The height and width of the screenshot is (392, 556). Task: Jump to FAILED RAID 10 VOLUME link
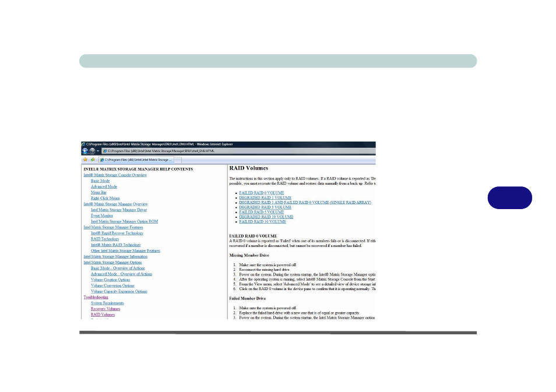263,222
